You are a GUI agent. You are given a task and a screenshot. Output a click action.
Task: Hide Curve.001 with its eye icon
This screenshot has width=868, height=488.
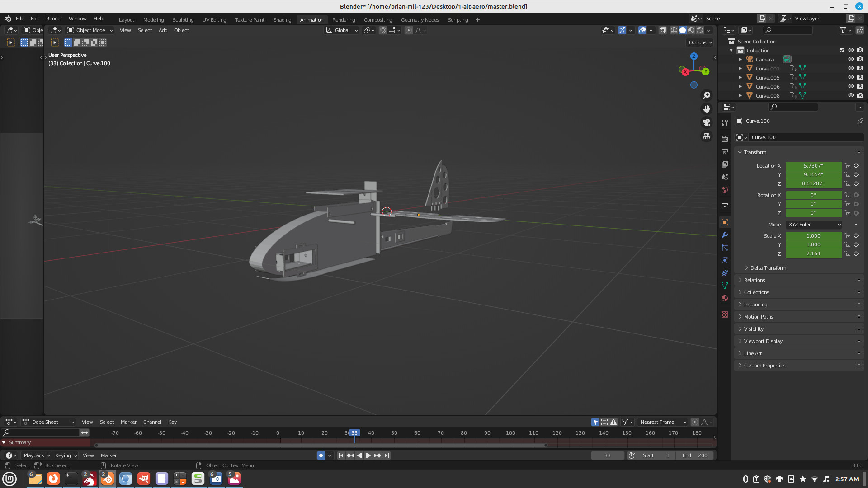point(851,68)
